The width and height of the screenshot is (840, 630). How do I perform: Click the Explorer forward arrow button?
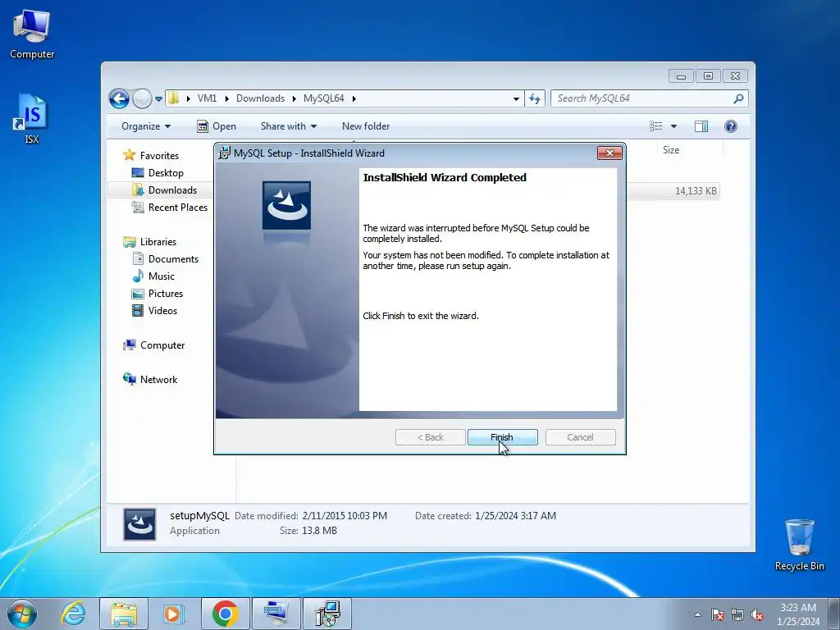(x=142, y=98)
